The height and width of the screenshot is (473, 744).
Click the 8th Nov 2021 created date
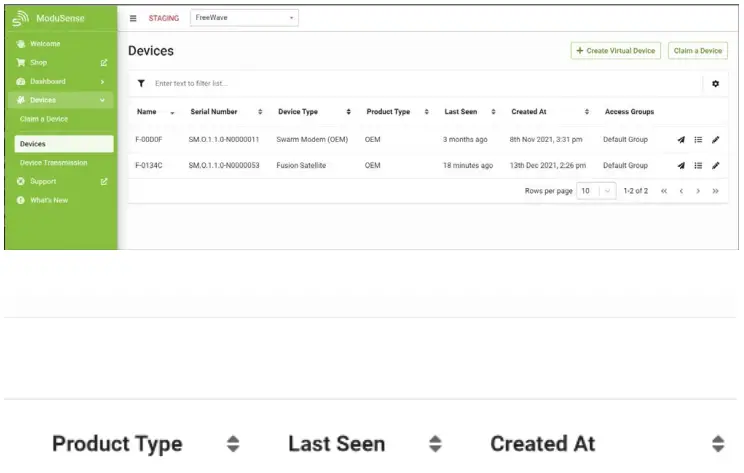click(546, 139)
